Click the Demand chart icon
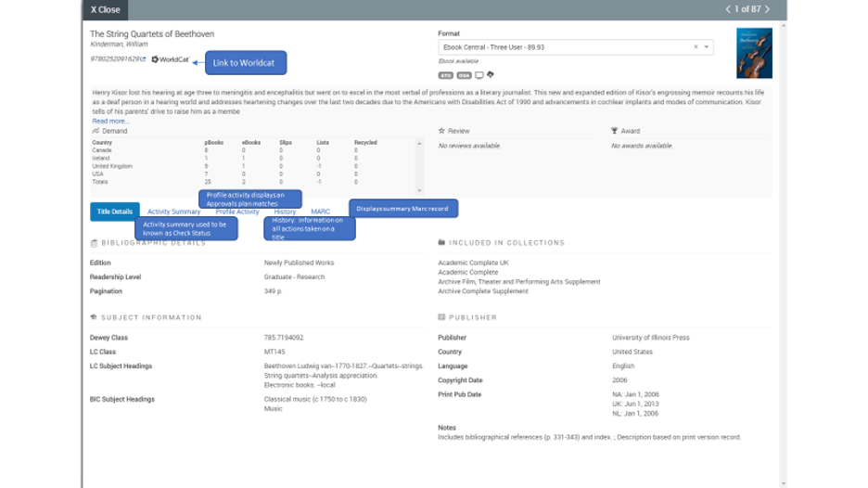The height and width of the screenshot is (488, 868). (96, 131)
